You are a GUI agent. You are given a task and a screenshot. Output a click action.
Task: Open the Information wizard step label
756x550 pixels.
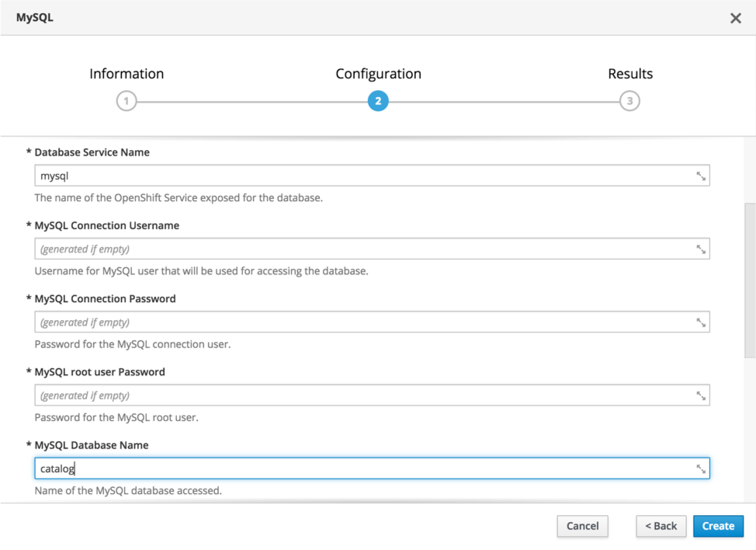[x=127, y=74]
